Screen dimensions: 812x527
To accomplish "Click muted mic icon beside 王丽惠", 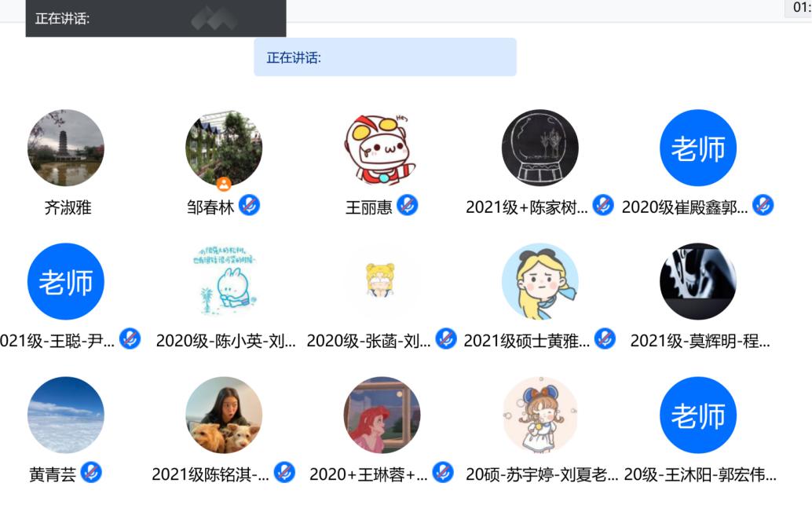I will (408, 206).
